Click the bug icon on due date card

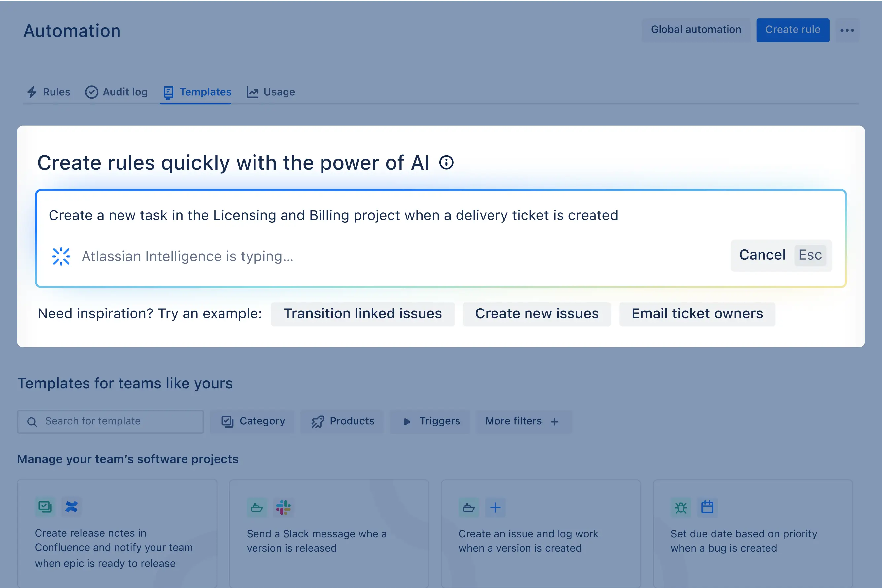681,507
